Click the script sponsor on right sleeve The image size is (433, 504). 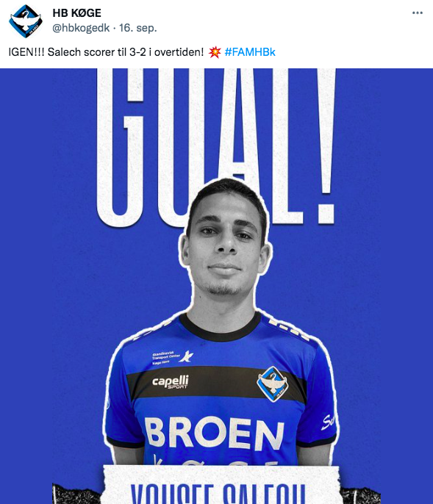(x=329, y=422)
